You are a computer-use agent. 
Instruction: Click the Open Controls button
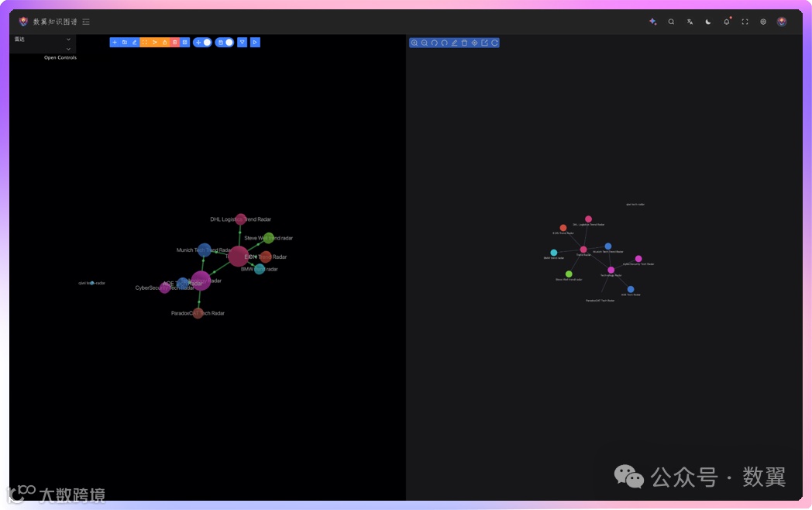[x=60, y=57]
